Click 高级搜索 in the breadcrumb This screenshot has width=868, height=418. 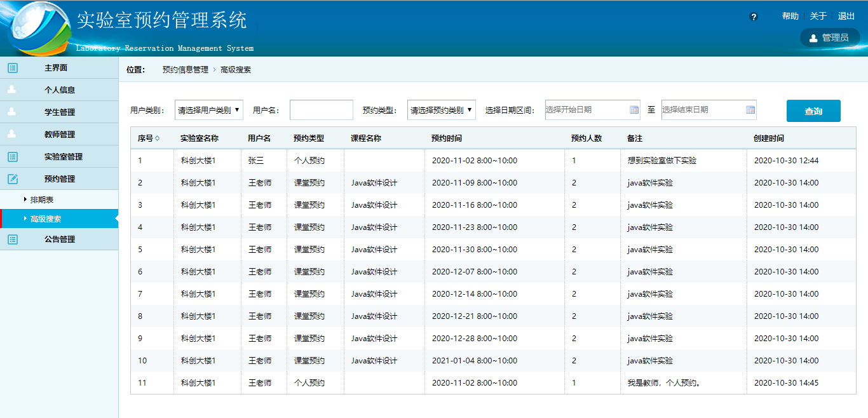pyautogui.click(x=236, y=70)
